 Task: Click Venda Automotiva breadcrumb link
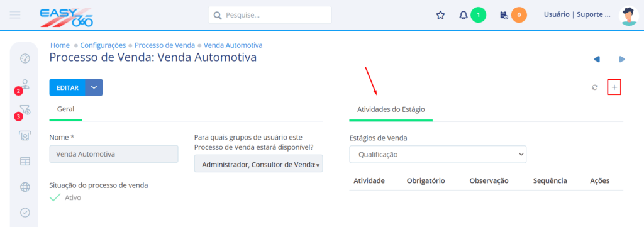point(233,45)
